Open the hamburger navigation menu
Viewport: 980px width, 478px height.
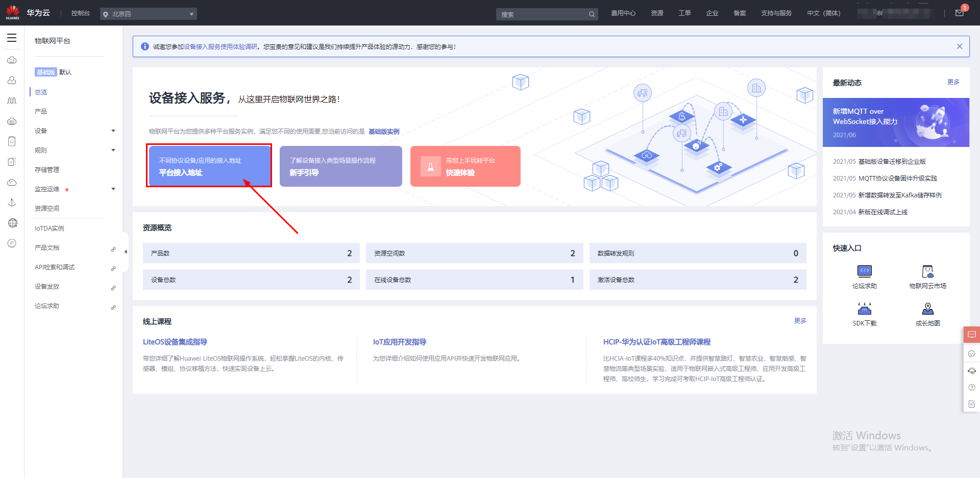12,38
